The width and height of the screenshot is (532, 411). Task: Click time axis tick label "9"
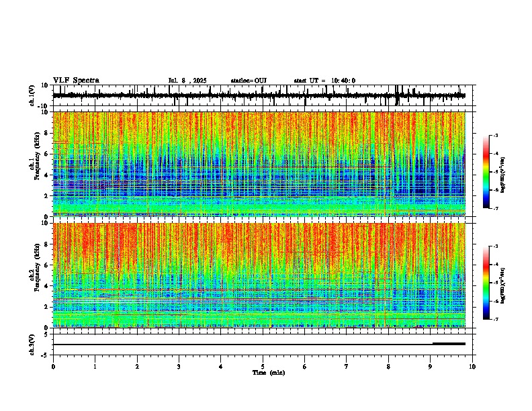click(x=430, y=367)
